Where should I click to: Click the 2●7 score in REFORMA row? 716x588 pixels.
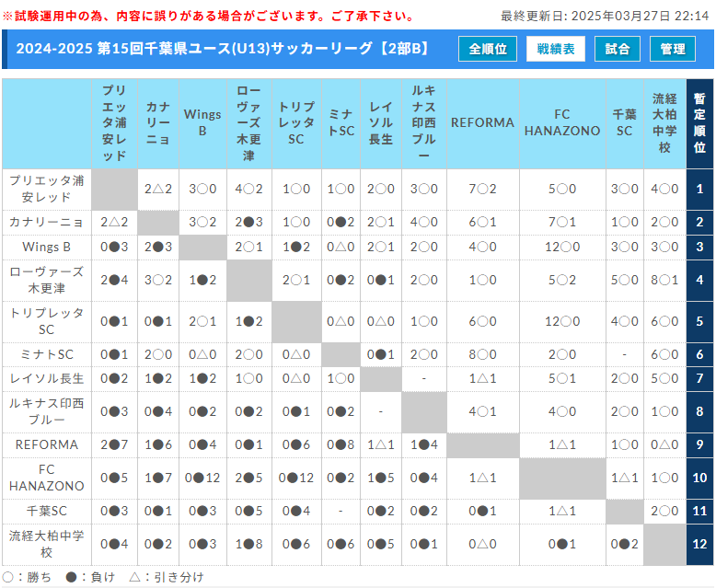114,445
